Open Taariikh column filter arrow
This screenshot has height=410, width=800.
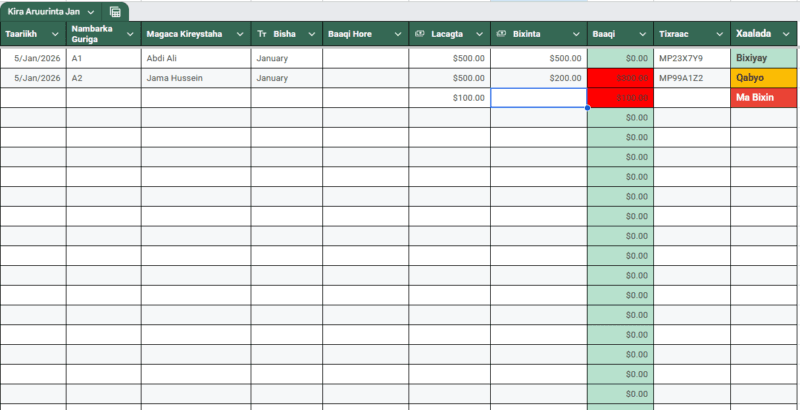pos(56,34)
